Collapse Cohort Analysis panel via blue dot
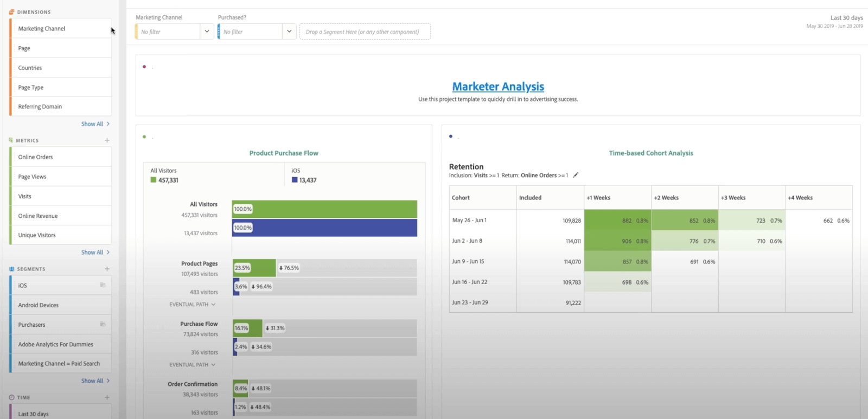This screenshot has width=868, height=419. click(x=451, y=137)
